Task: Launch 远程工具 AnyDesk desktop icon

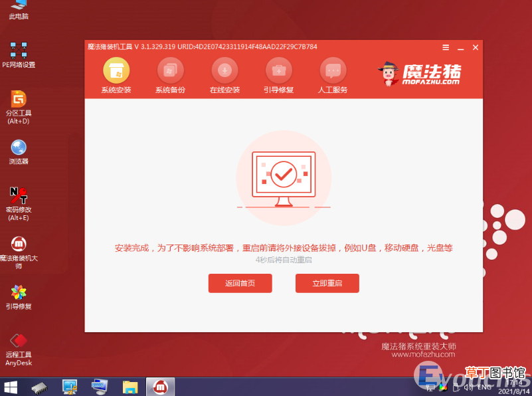Action: coord(19,349)
